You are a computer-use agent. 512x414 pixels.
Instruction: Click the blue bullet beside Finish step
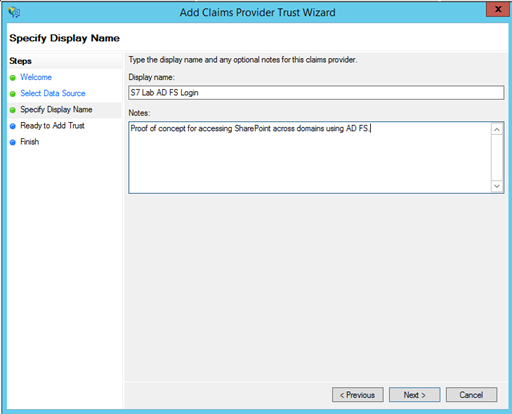[13, 142]
